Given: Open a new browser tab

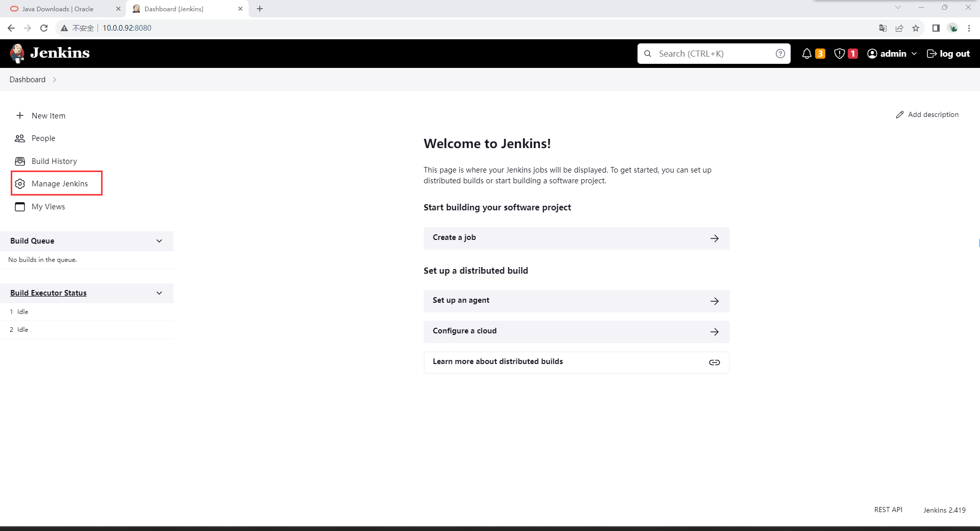Looking at the screenshot, I should (x=260, y=9).
